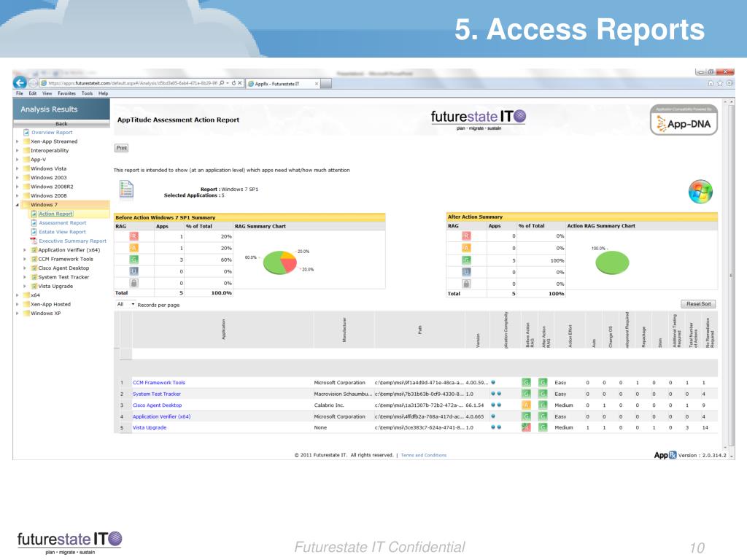Viewport: 747px width, 560px height.
Task: Select the x64 tree item
Action: pos(35,295)
